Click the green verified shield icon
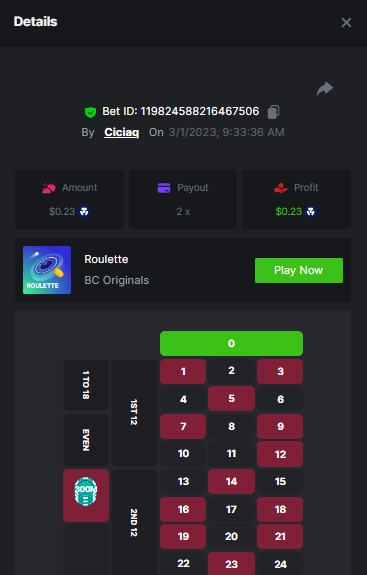Screen dimensions: 367x575 (x=90, y=112)
